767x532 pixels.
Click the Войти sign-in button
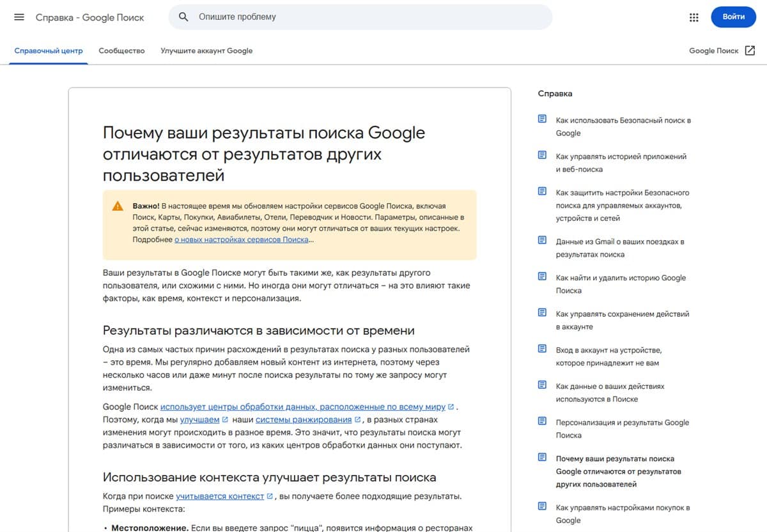click(734, 17)
